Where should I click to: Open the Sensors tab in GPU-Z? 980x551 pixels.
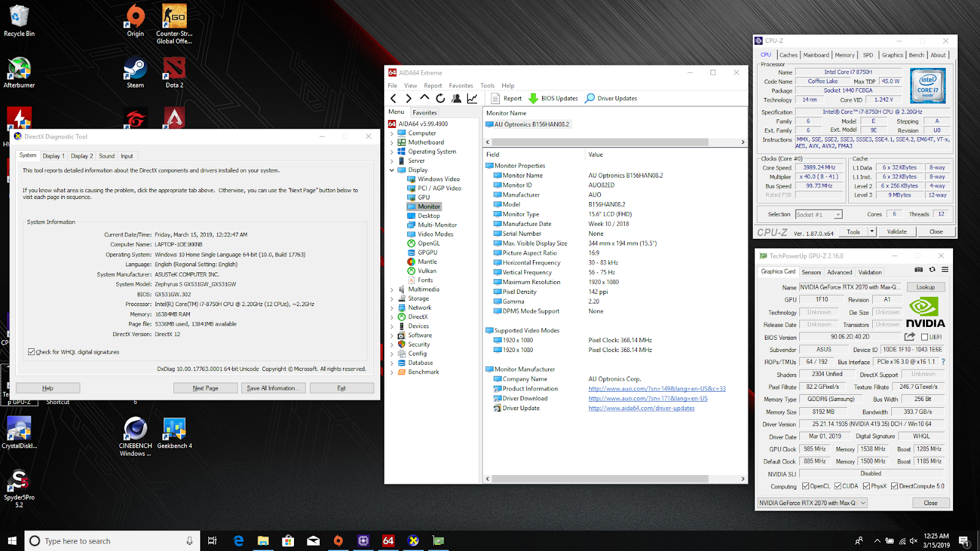[x=812, y=272]
